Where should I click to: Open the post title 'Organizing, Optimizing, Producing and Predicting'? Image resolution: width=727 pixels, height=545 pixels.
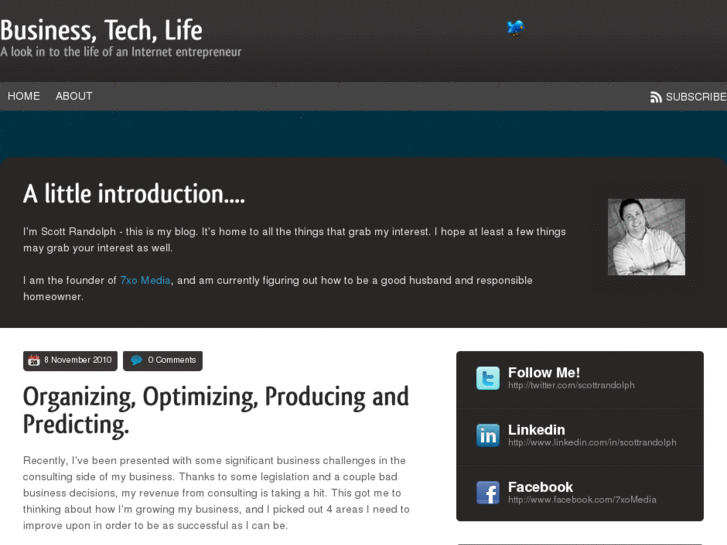tap(216, 410)
